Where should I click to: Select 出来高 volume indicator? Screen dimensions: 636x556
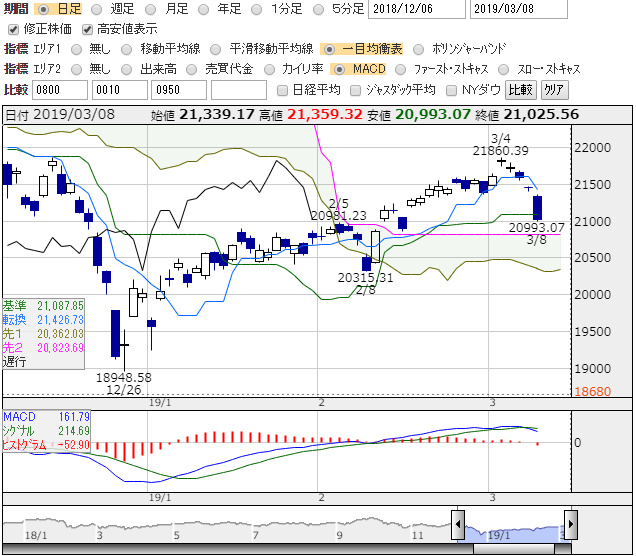127,69
